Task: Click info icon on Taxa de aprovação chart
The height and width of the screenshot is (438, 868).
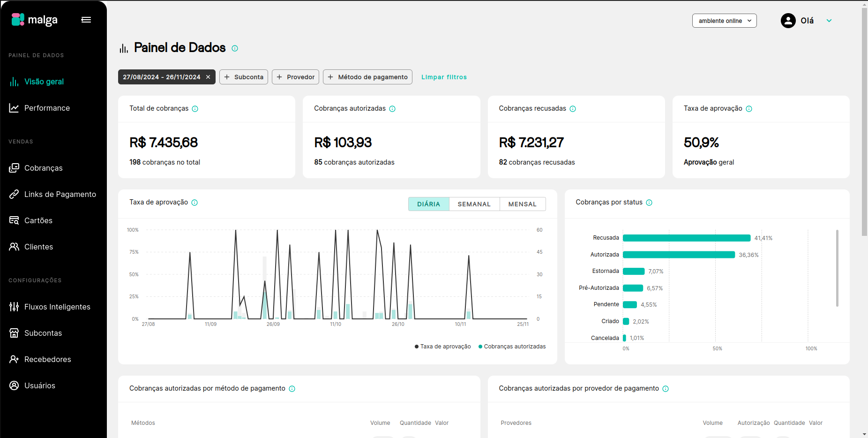Action: pos(195,203)
